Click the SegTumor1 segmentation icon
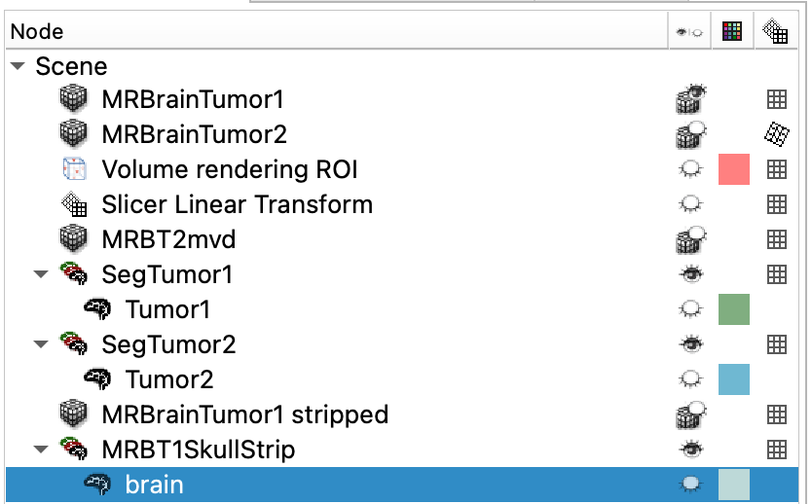Screen dimensions: 812x504 pyautogui.click(x=74, y=273)
